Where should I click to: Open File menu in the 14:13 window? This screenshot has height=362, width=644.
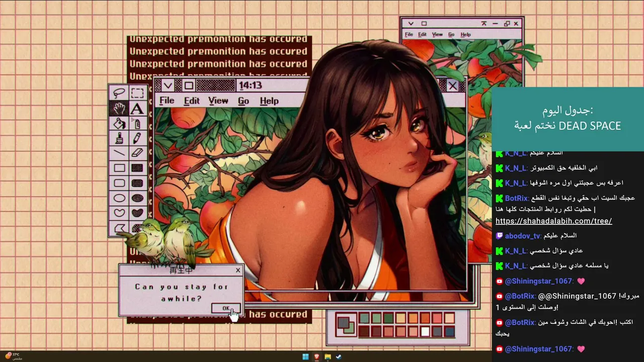pos(167,101)
